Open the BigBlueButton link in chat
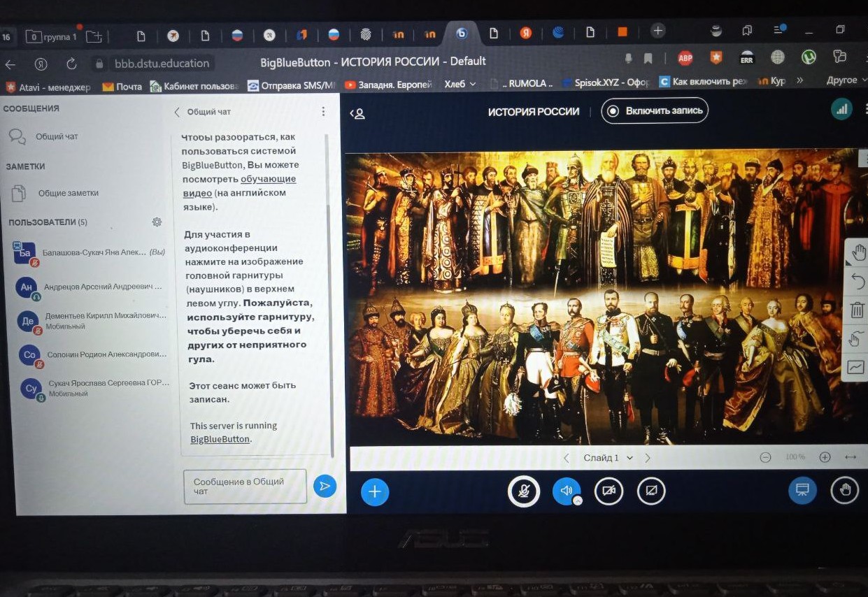Viewport: 868px width, 597px height. (220, 440)
